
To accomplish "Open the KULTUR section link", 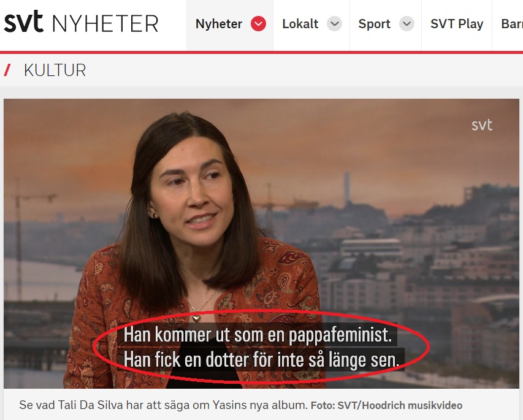I will click(x=55, y=71).
